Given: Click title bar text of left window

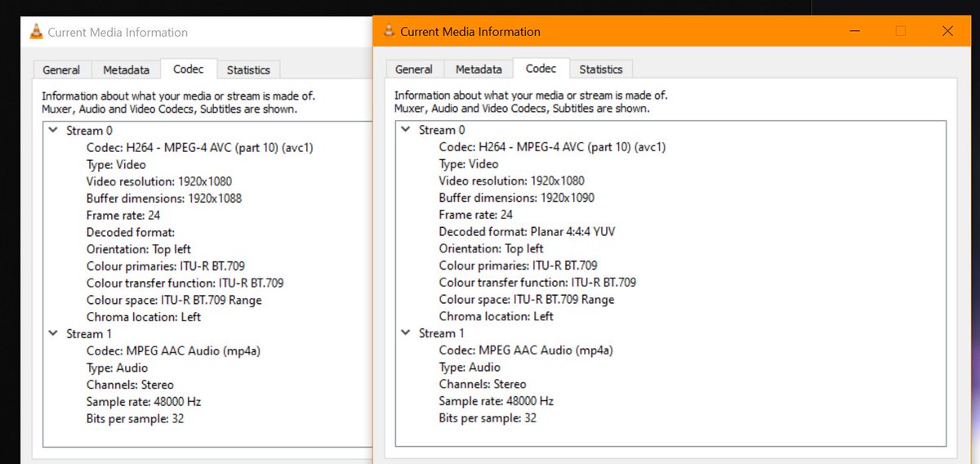Looking at the screenshot, I should [118, 33].
